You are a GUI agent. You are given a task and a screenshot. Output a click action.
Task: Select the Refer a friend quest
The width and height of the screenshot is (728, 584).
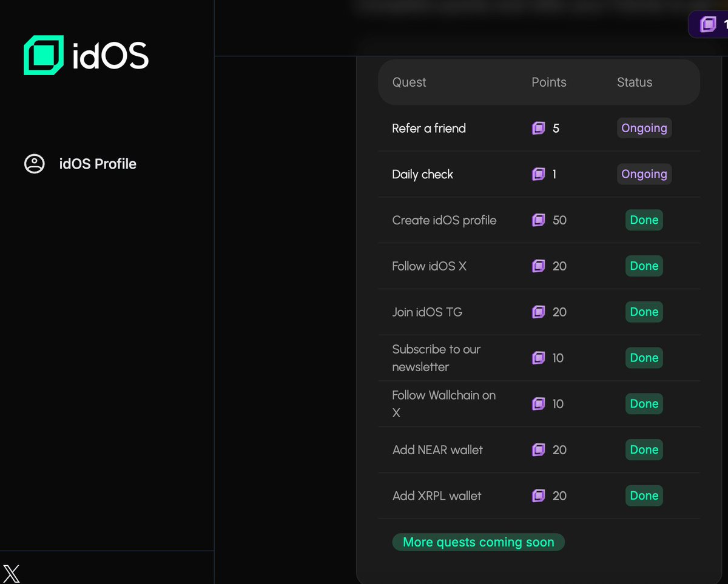point(429,128)
